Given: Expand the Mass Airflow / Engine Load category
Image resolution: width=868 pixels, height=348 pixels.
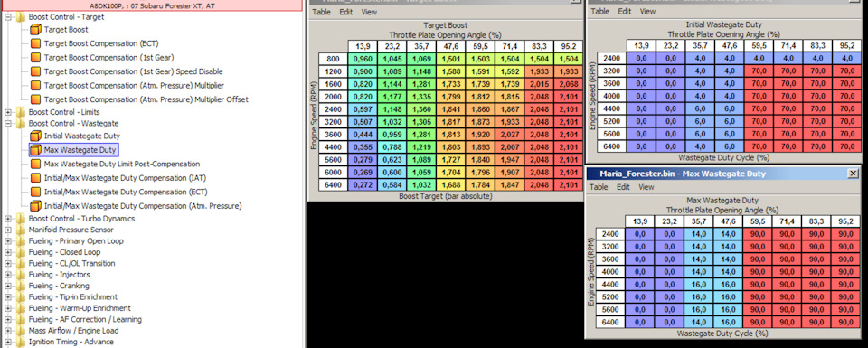Looking at the screenshot, I should point(8,331).
